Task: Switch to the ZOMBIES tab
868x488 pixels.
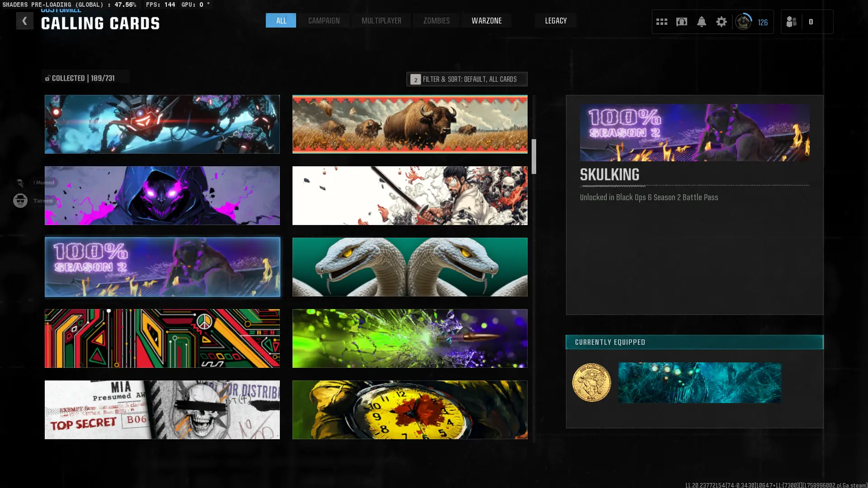Action: point(436,20)
